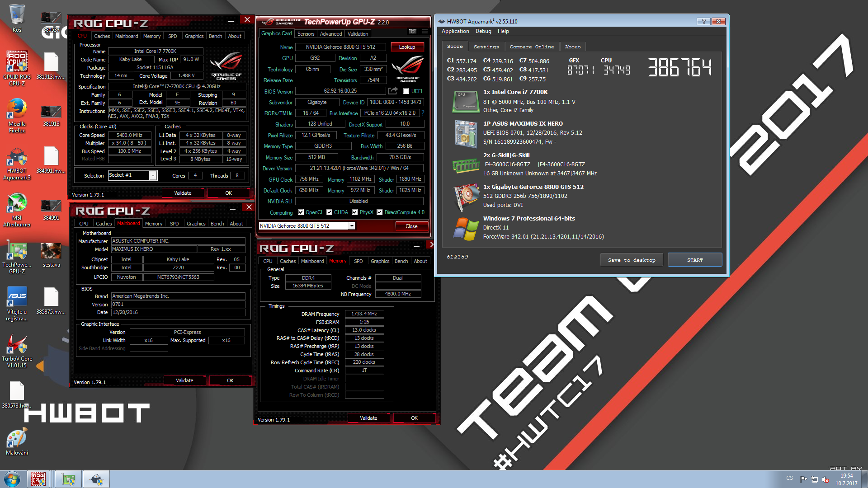
Task: Open the Debug menu in Aquamark3
Action: (483, 31)
